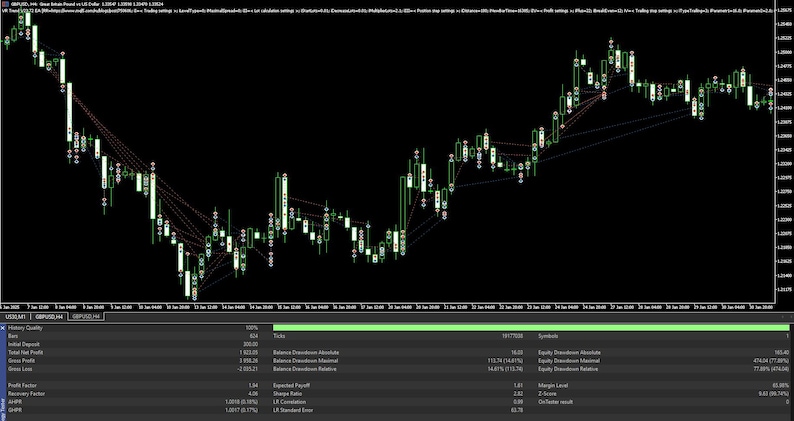This screenshot has width=794, height=421.
Task: Select the Balance Drawdown Absolute label
Action: coord(306,352)
